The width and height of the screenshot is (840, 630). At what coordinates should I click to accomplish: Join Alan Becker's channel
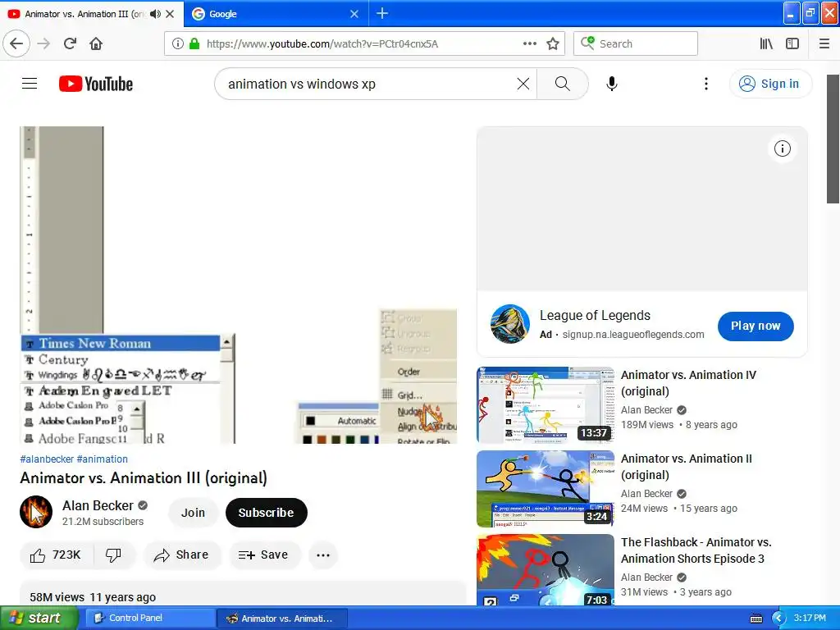pos(193,513)
